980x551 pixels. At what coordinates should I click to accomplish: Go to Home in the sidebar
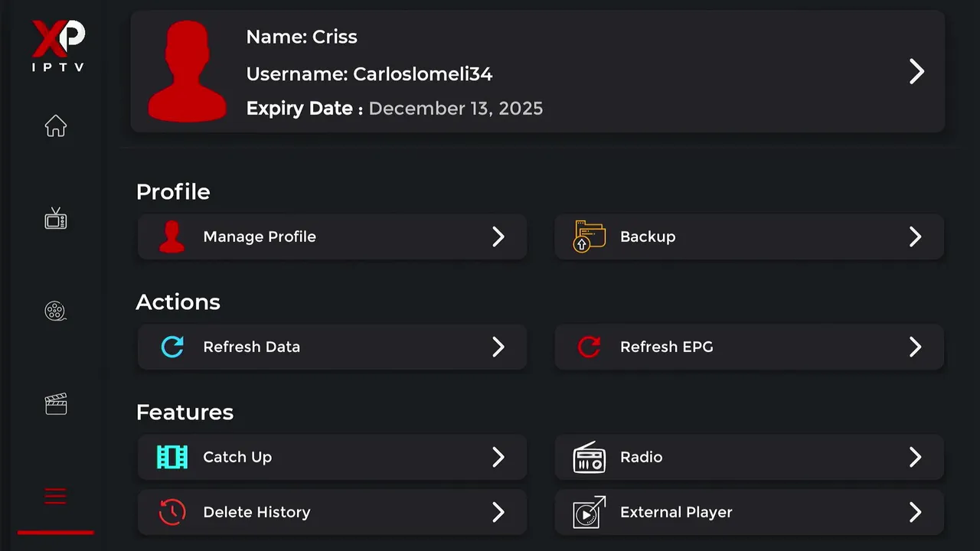pyautogui.click(x=56, y=126)
